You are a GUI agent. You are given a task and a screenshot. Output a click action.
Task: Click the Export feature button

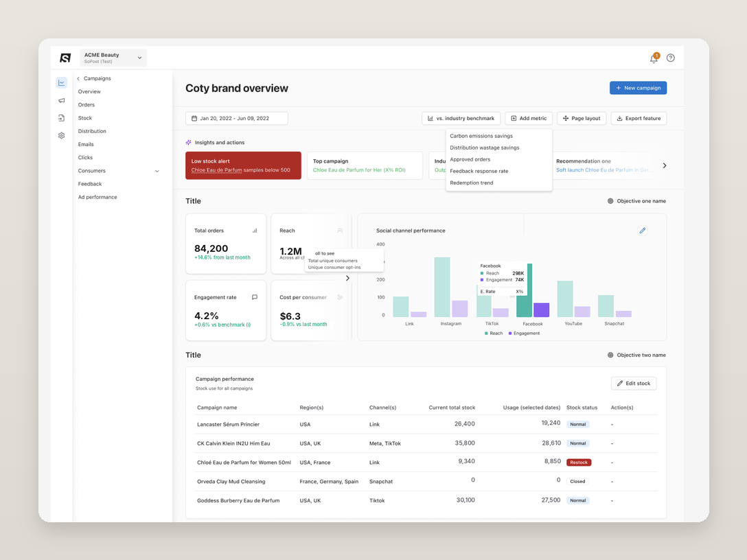tap(639, 118)
